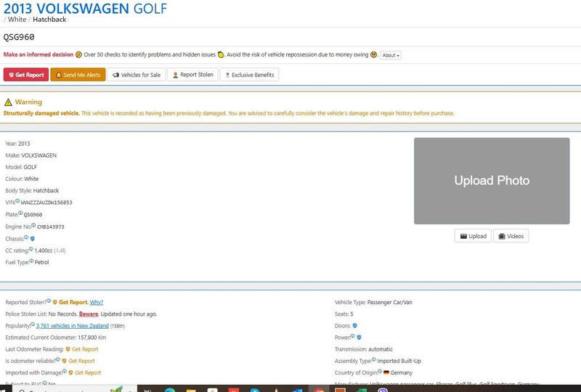The image size is (581, 392).
Task: Open Vehicles for Sale
Action: (x=136, y=75)
